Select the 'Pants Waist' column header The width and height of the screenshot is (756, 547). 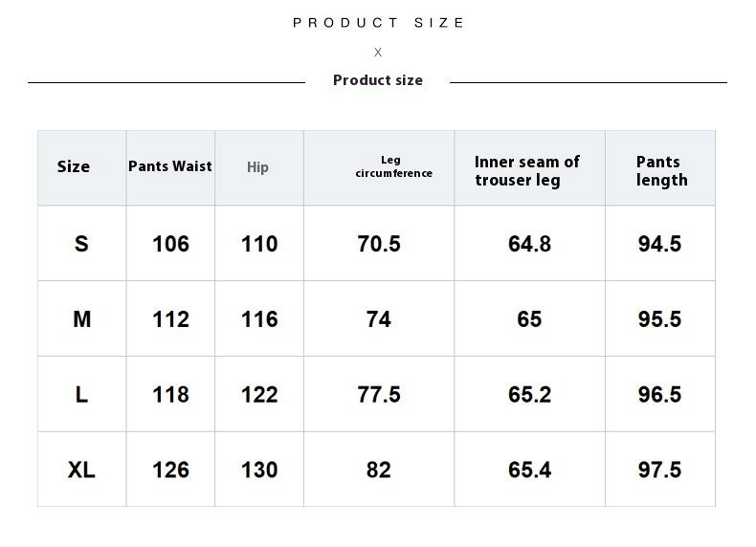pos(170,166)
